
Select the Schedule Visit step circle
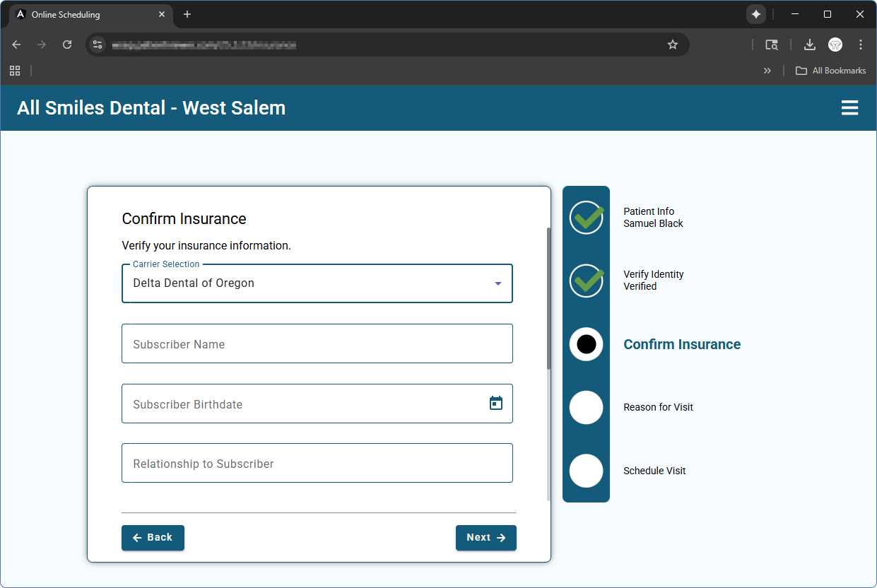pyautogui.click(x=586, y=471)
